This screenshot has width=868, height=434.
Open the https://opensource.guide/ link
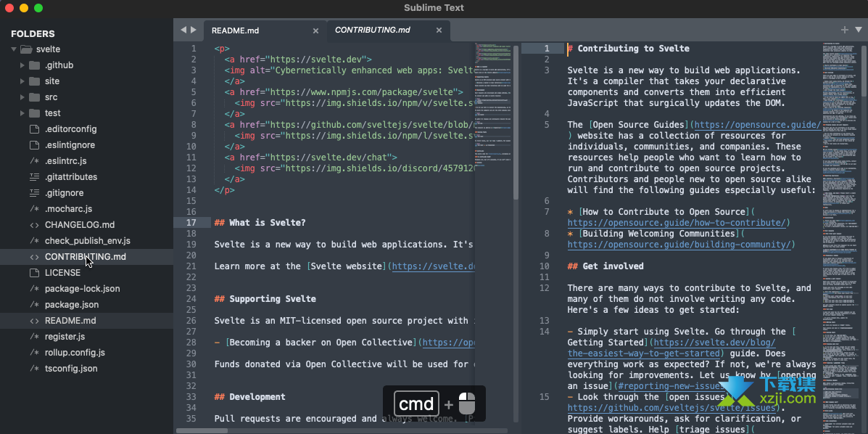pyautogui.click(x=757, y=125)
